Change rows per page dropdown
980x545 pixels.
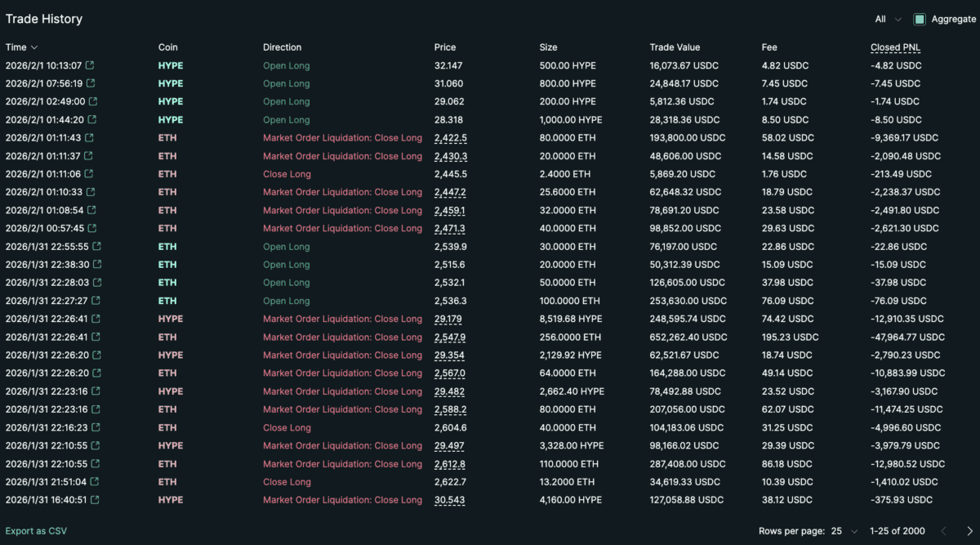point(844,531)
